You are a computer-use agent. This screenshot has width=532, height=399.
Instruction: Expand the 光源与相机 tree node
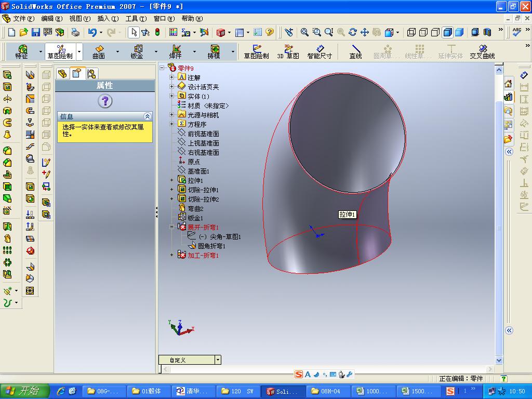171,115
